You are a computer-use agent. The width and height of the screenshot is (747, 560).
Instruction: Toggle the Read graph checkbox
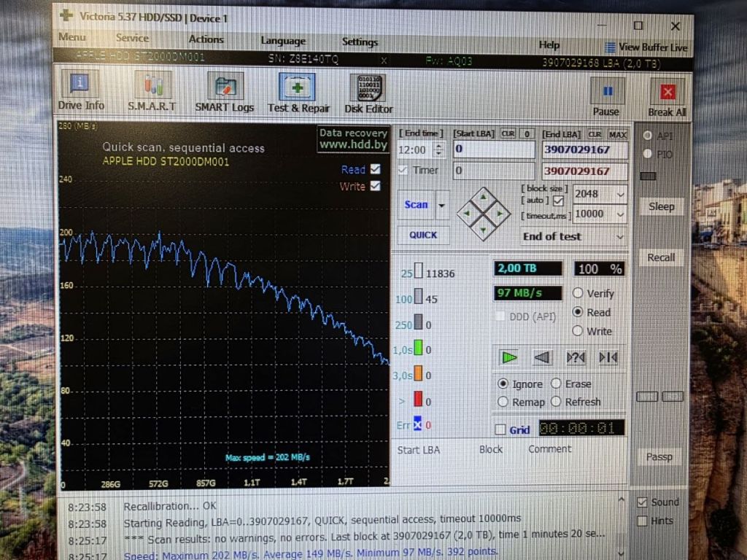pos(376,168)
